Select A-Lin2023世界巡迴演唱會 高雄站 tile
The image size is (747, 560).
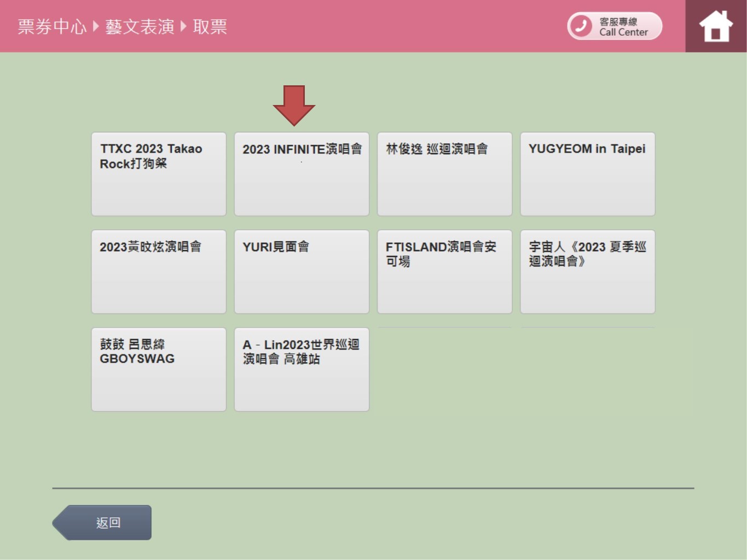click(x=302, y=370)
